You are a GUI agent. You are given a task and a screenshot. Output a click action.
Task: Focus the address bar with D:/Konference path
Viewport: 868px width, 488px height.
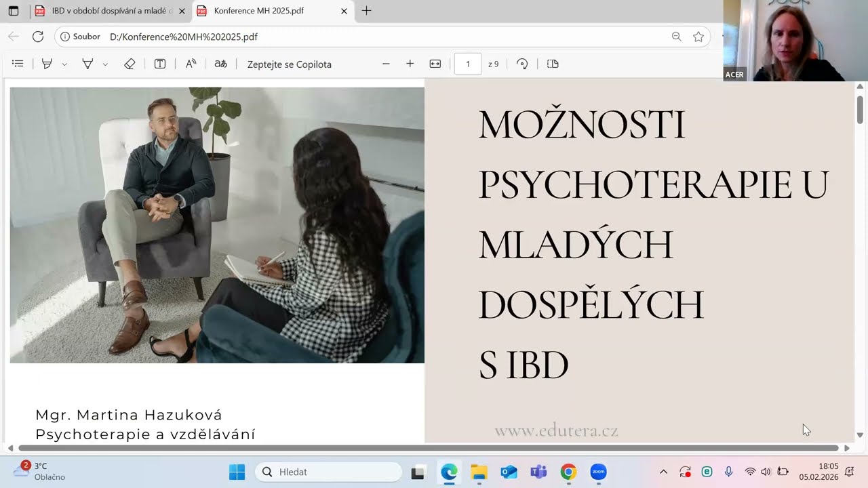383,37
